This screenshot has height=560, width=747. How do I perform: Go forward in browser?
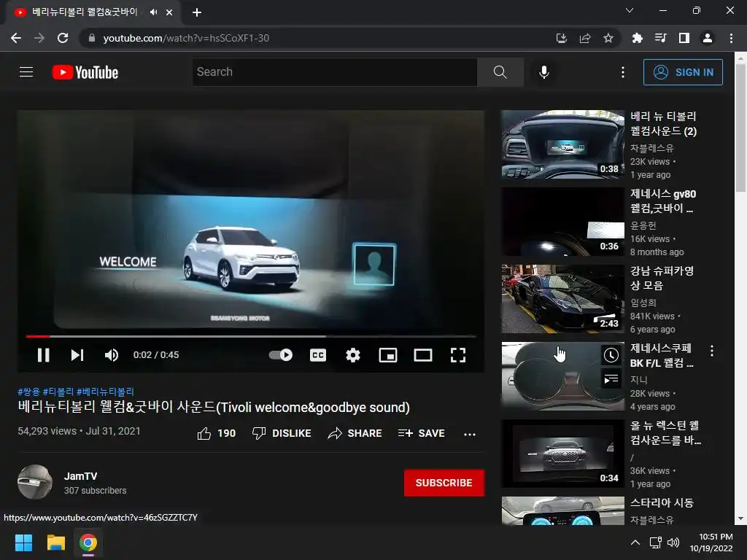click(39, 38)
